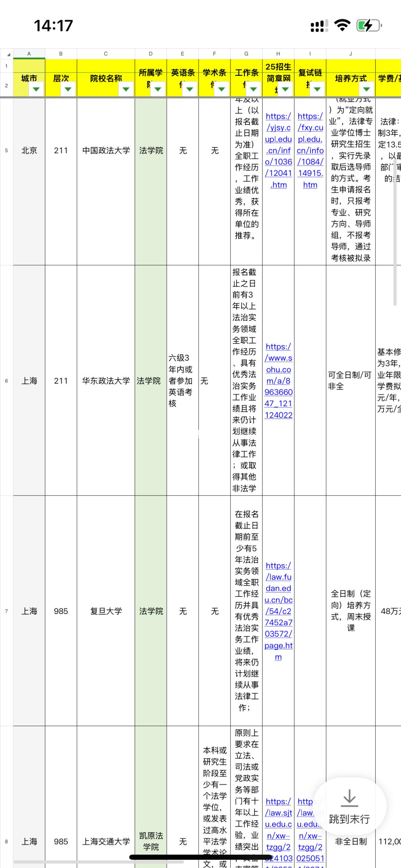Viewport: 401px width, 868px height.
Task: Open the 复试链接 column filter dropdown
Action: (317, 89)
